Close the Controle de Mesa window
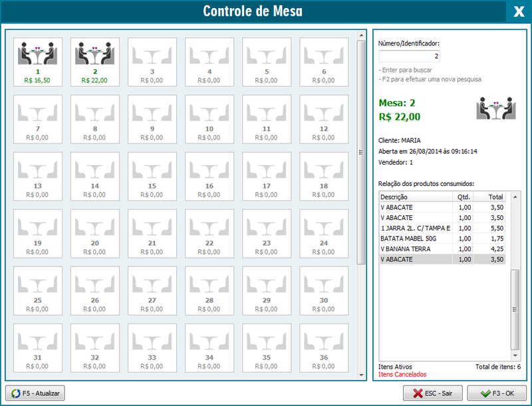The image size is (532, 406). click(x=518, y=11)
